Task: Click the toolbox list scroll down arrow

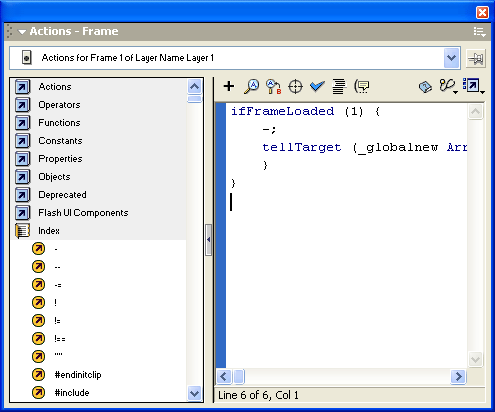Action: click(194, 394)
